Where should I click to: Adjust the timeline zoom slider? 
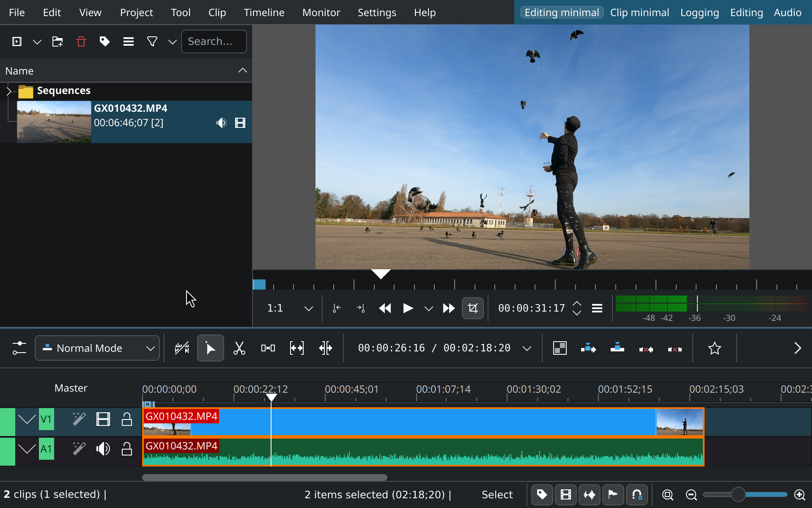click(738, 494)
